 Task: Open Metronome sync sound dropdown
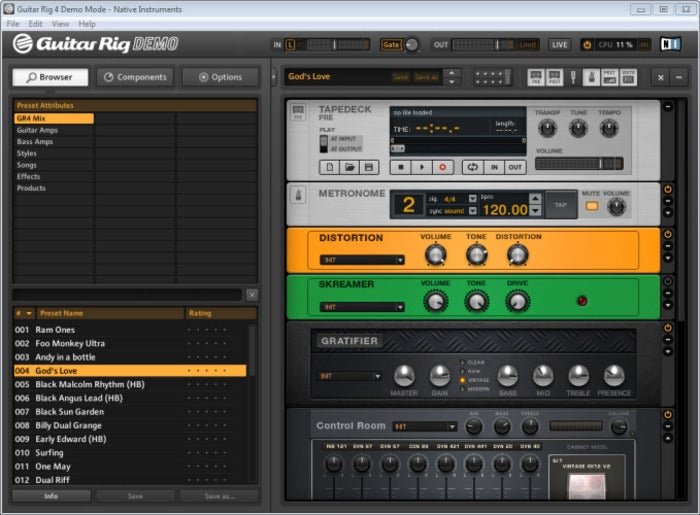pos(473,211)
